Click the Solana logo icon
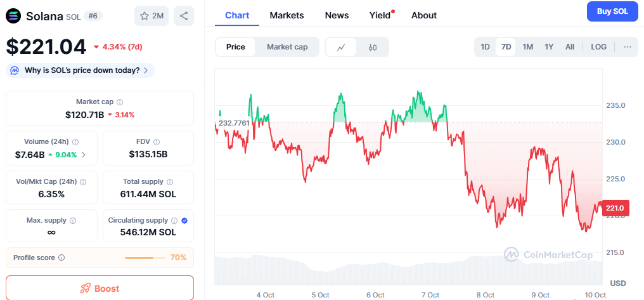This screenshot has height=300, width=644. pyautogui.click(x=13, y=16)
